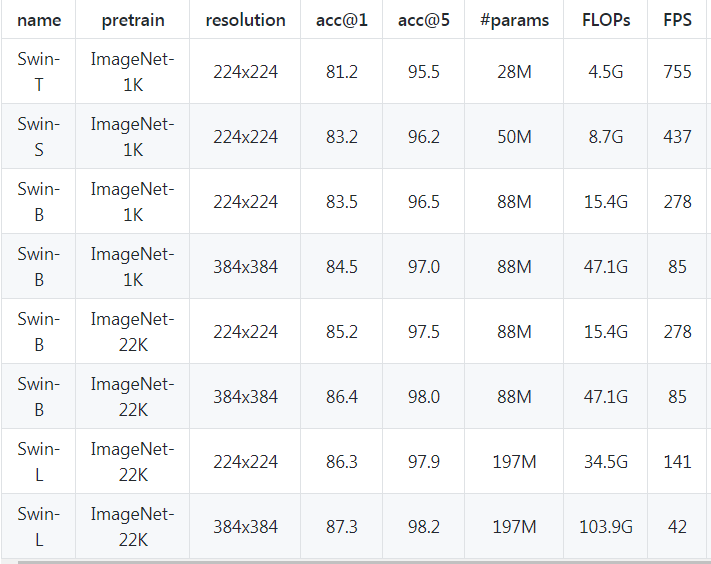Click the 98.2 acc@5 cell
Image resolution: width=711 pixels, height=564 pixels.
pos(424,526)
